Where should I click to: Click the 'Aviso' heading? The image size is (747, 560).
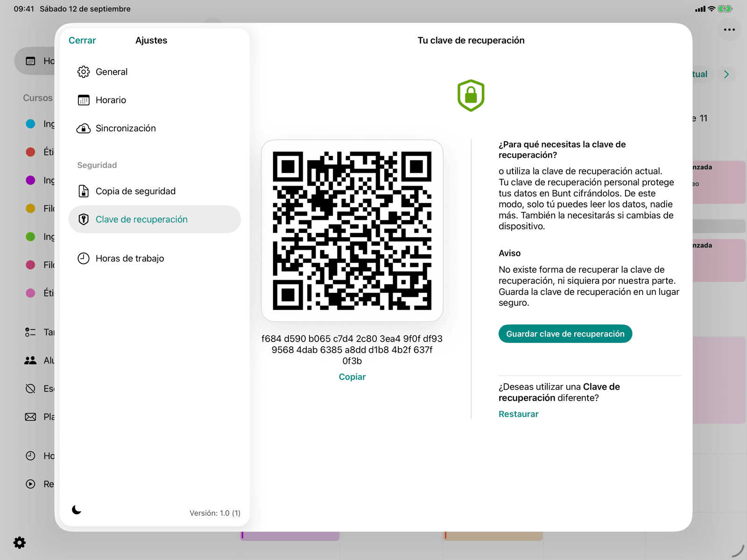tap(509, 253)
